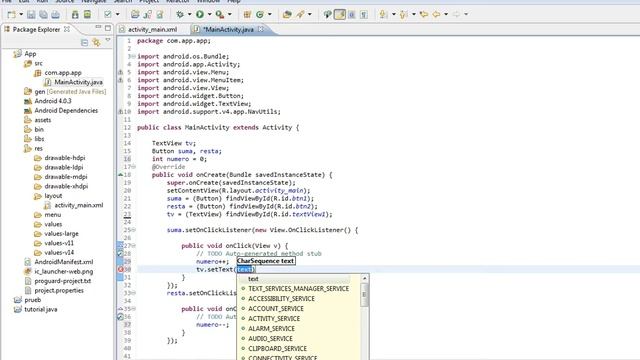
Task: Jump to Last Edit Location icon
Action: point(424,15)
